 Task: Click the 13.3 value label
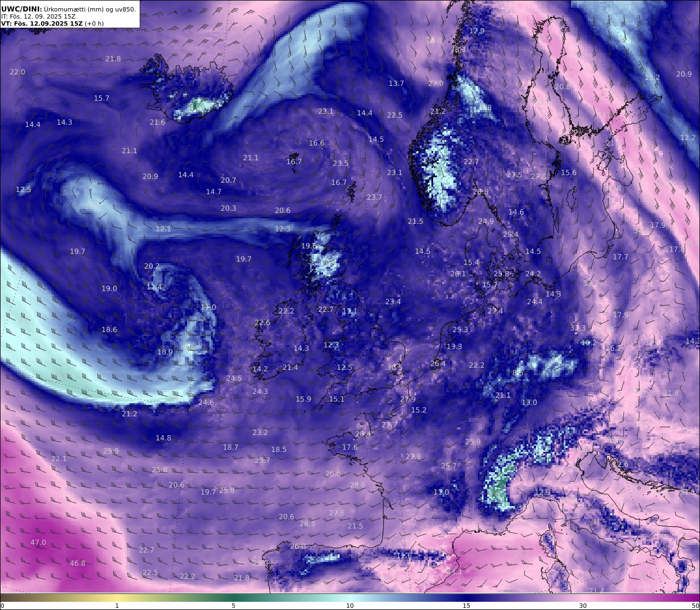(454, 347)
